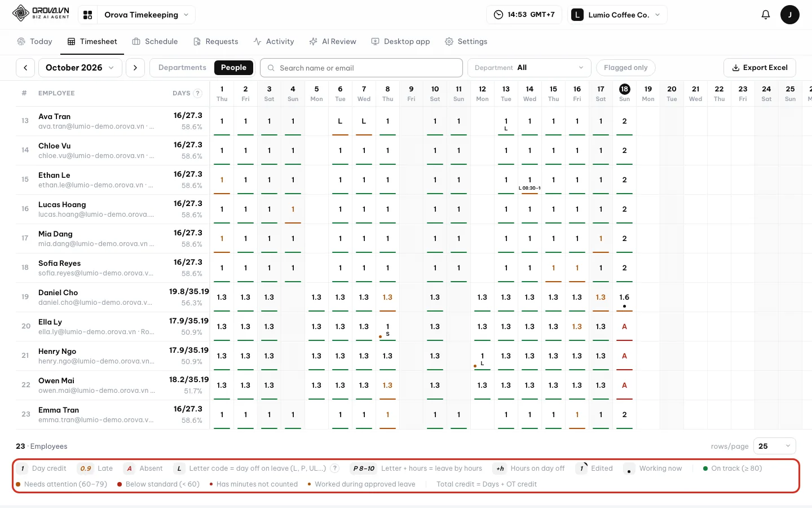This screenshot has width=812, height=508.
Task: Select Henry Ngo's day 12 cell
Action: coord(482,356)
